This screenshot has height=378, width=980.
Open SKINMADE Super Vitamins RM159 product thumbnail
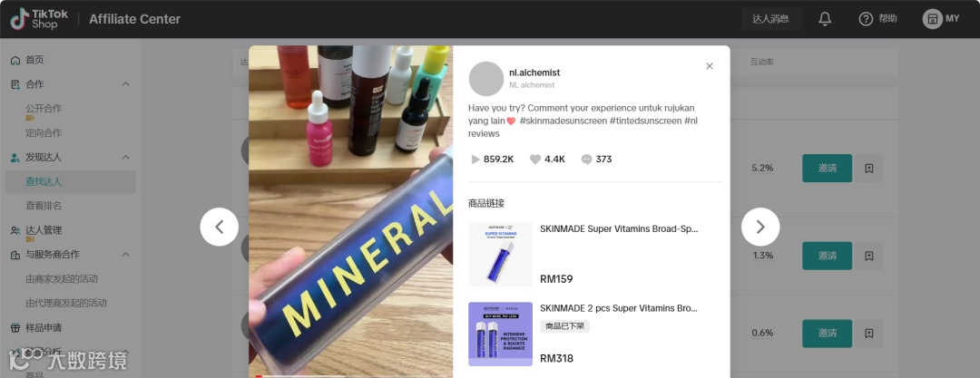pos(501,255)
